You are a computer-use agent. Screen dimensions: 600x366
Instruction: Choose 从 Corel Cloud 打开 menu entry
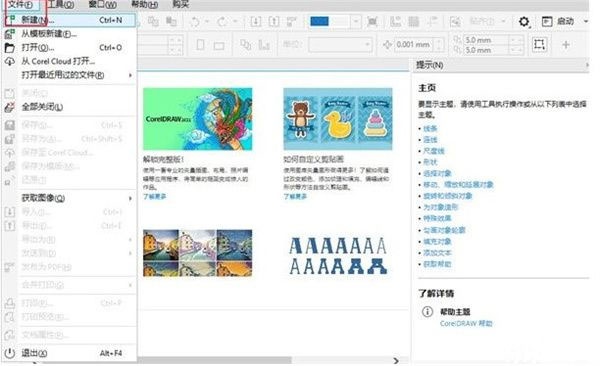pyautogui.click(x=69, y=61)
